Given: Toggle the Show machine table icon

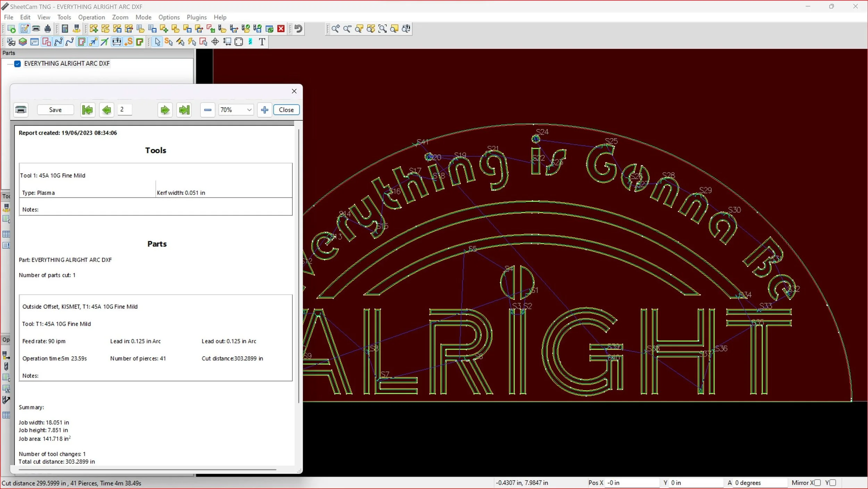Looking at the screenshot, I should [x=117, y=42].
